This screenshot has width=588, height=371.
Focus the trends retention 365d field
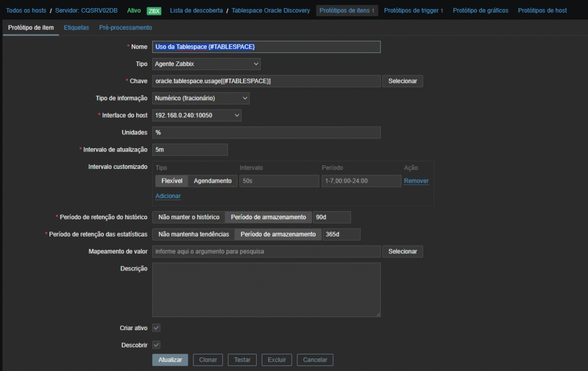[x=342, y=234]
